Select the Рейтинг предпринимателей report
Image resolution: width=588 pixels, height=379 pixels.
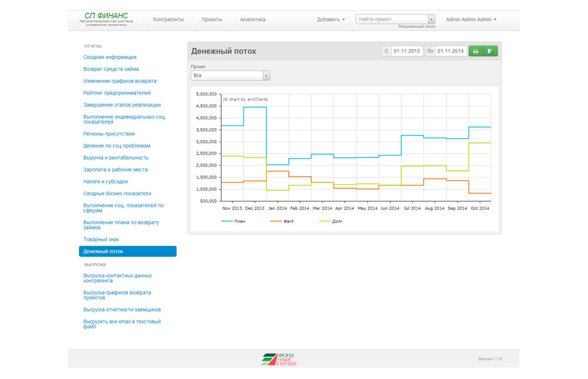click(x=117, y=93)
